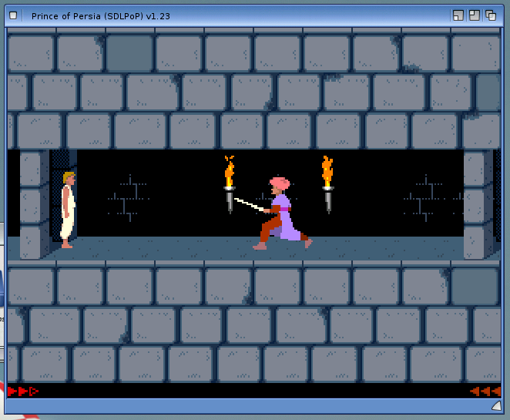This screenshot has height=420, width=510.
Task: Click the blond prince character
Action: coord(68,210)
